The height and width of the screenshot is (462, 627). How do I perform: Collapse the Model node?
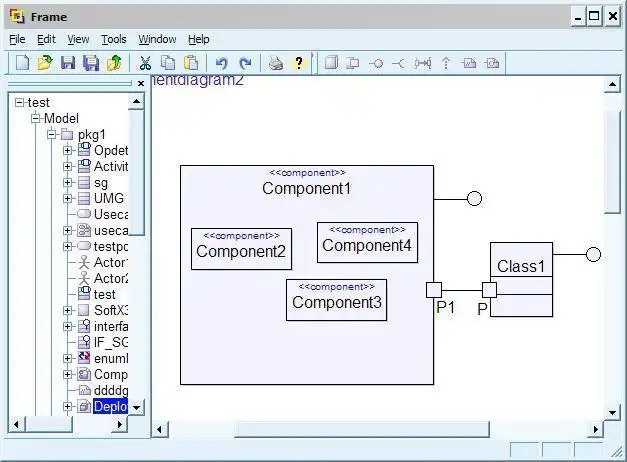click(x=36, y=118)
